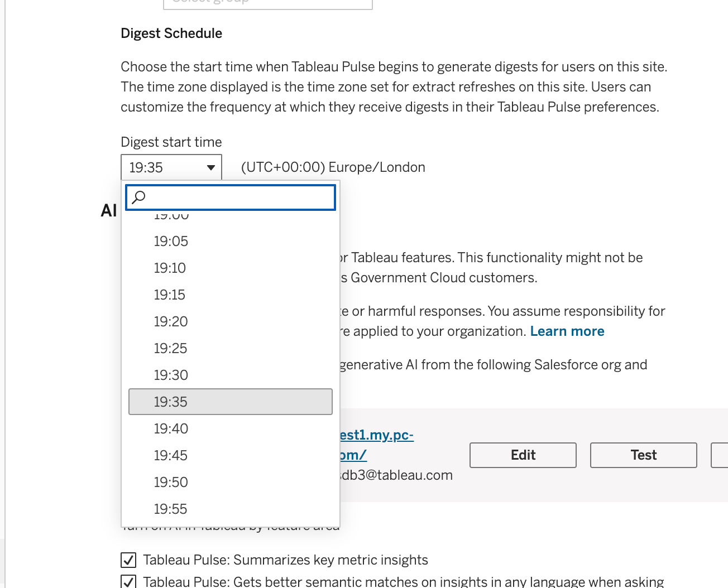This screenshot has width=728, height=588.
Task: Select 19:10 from the time list
Action: (x=170, y=268)
